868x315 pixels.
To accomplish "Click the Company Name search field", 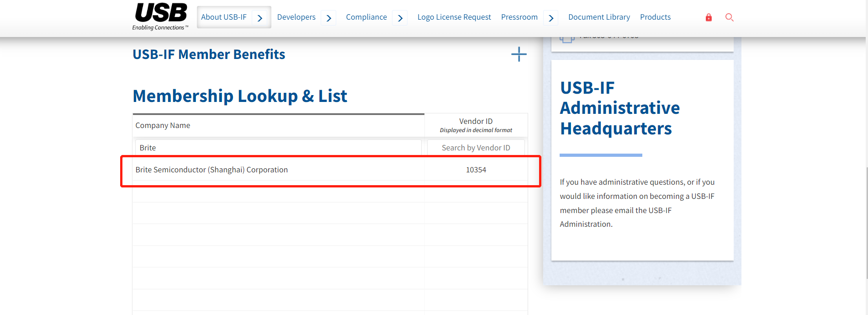I will point(278,148).
